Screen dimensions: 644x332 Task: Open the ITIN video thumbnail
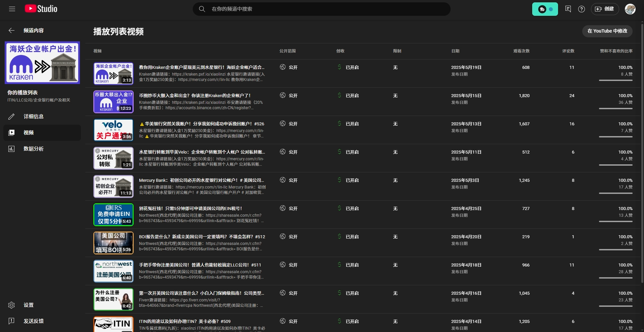(x=113, y=324)
